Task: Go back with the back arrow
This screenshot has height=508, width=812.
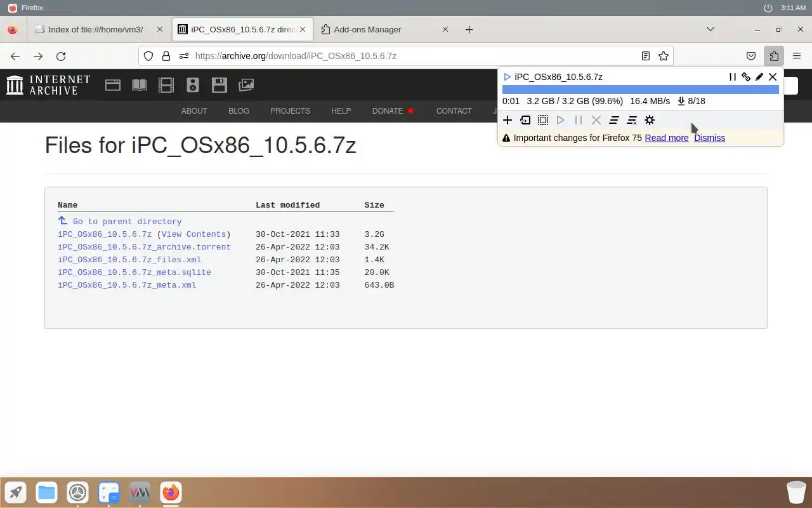Action: coord(15,56)
